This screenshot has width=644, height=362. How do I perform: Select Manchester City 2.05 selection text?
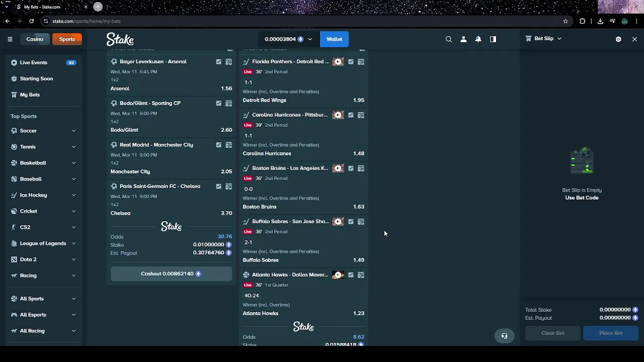[x=171, y=171]
